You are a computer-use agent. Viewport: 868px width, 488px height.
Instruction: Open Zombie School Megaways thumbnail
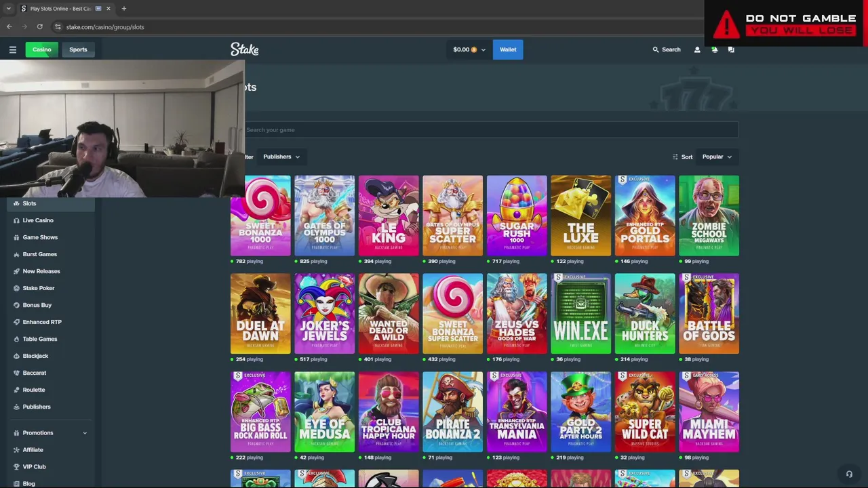pos(709,216)
